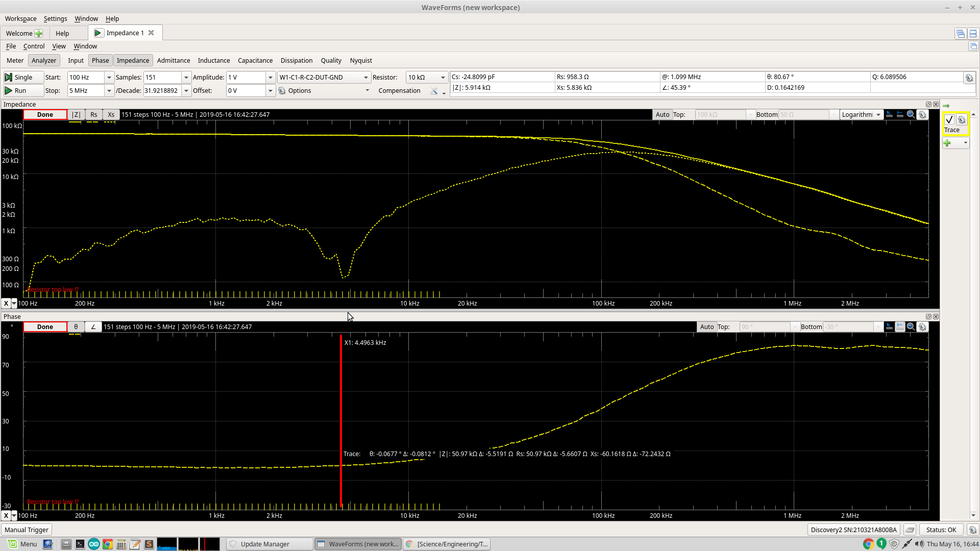The height and width of the screenshot is (551, 980).
Task: Click the Discovery2 device button
Action: [x=853, y=530]
